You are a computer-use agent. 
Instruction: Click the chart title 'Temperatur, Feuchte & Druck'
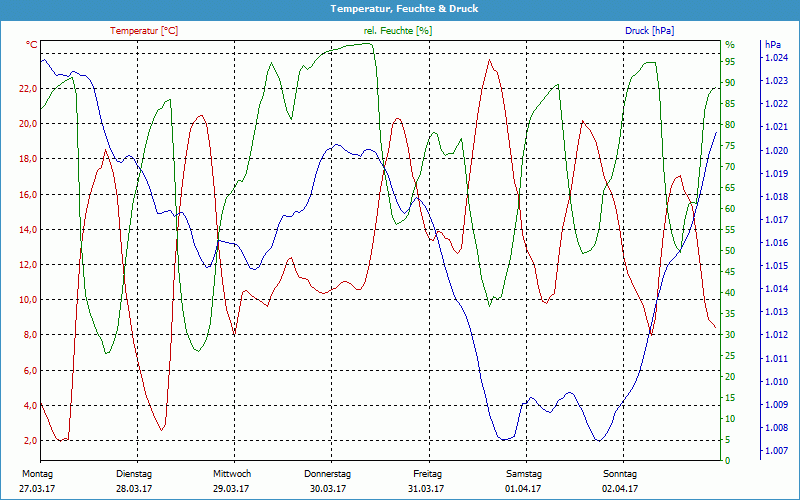[x=404, y=9]
